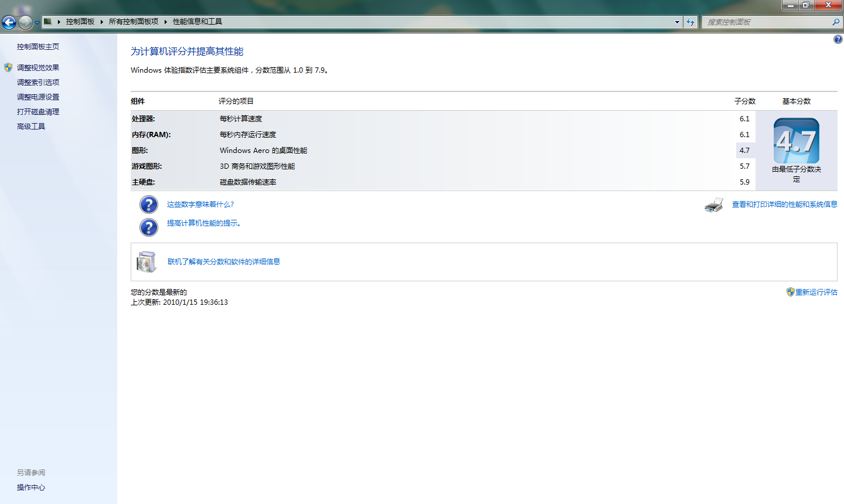The image size is (844, 504).
Task: Click the 5.7 gaming graphics subscore
Action: pos(744,166)
